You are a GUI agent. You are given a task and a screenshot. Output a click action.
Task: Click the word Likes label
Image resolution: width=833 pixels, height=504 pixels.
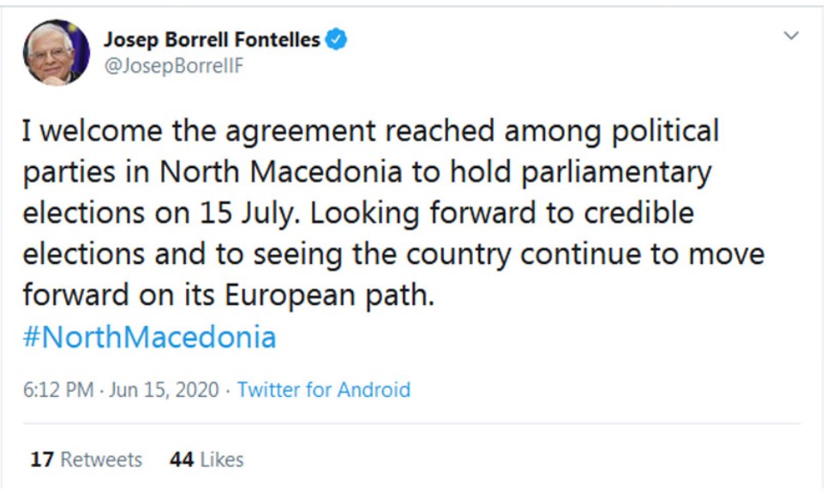[x=221, y=459]
